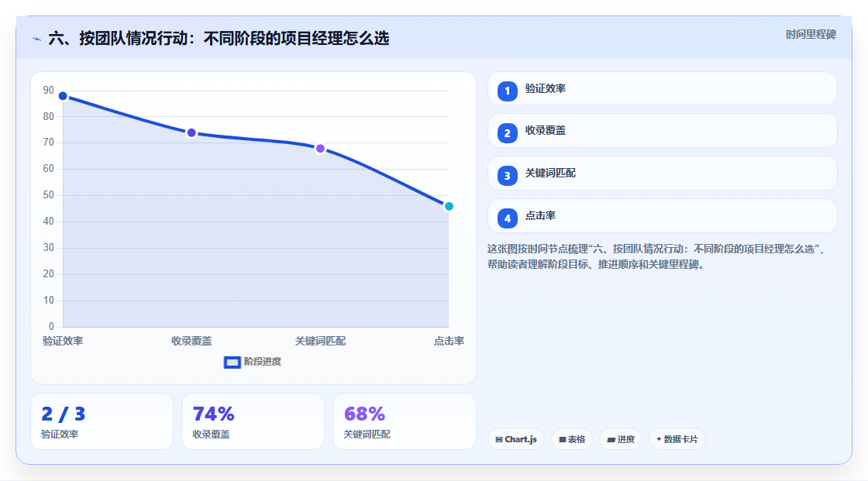The width and height of the screenshot is (868, 481).
Task: Click the x-axis label 点击率
Action: point(449,341)
